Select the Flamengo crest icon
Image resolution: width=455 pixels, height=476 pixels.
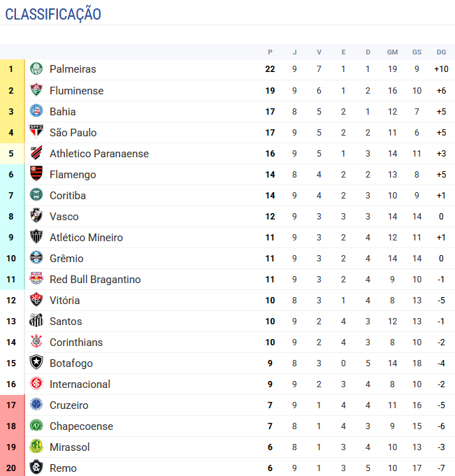coord(36,174)
